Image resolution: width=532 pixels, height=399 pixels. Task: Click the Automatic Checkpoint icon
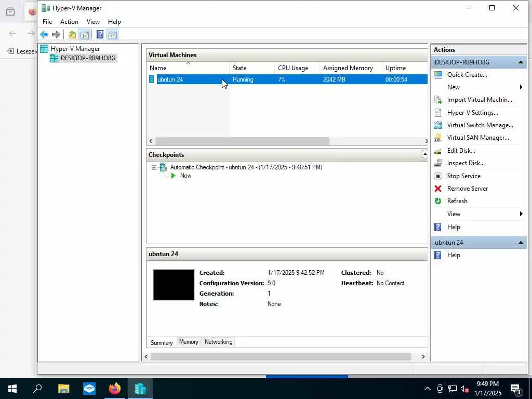click(164, 167)
